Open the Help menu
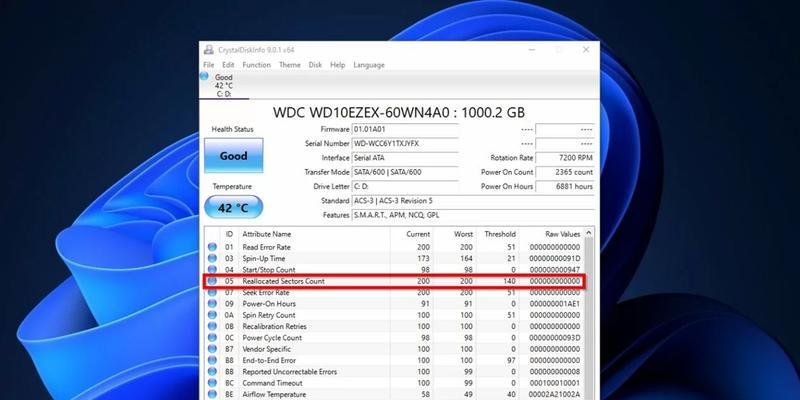 click(x=337, y=65)
